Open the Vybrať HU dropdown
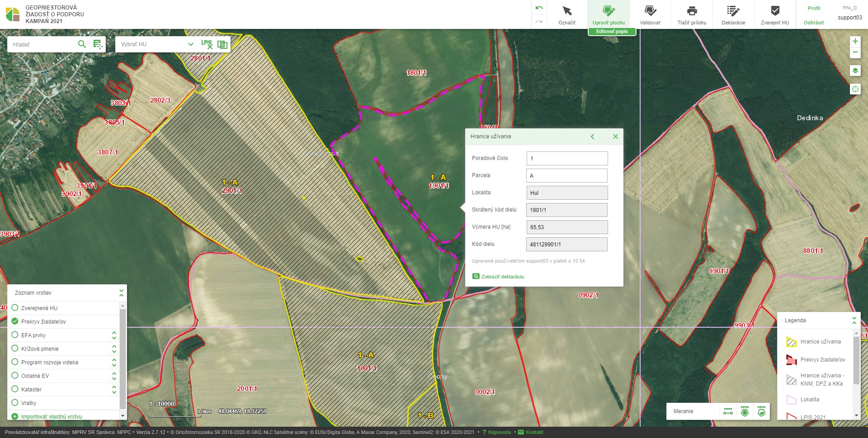Viewport: 868px width, 438px height. (157, 44)
